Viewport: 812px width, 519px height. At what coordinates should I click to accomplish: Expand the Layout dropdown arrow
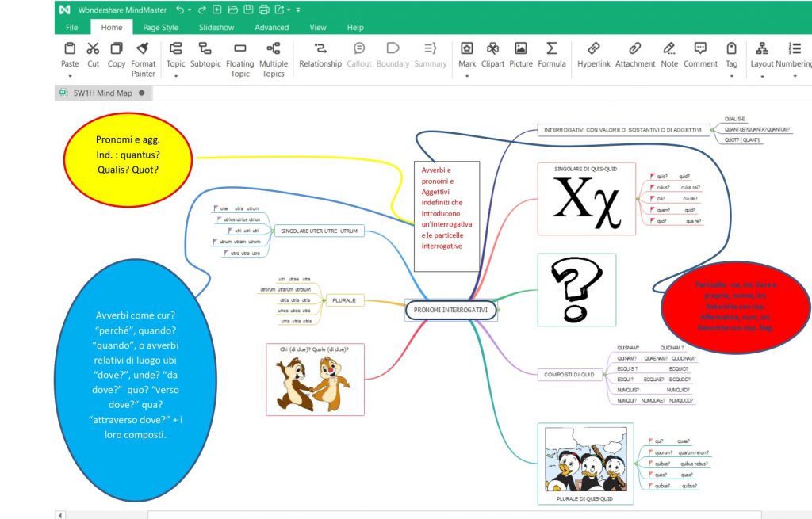click(762, 77)
